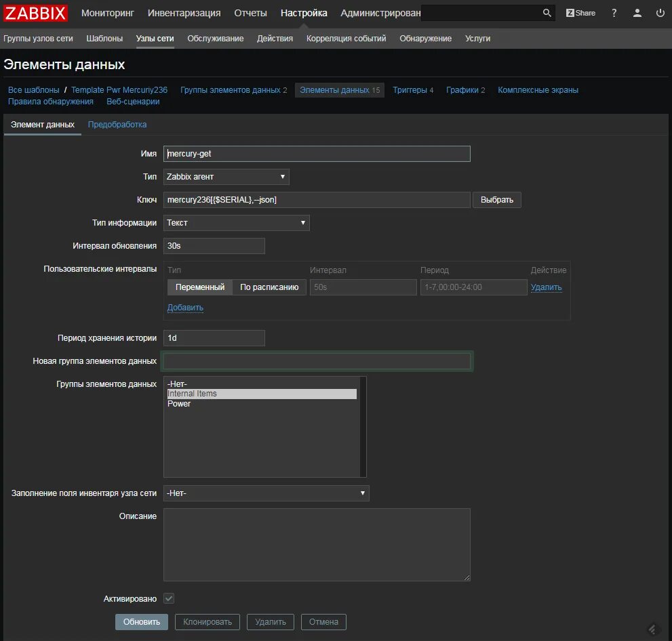Click the Обновить button
The height and width of the screenshot is (641, 672).
click(142, 622)
